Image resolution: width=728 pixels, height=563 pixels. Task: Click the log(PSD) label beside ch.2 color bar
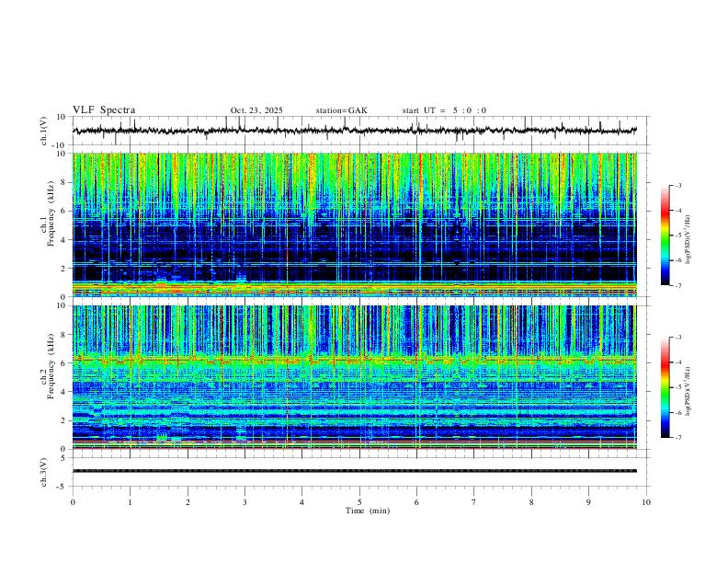(688, 391)
